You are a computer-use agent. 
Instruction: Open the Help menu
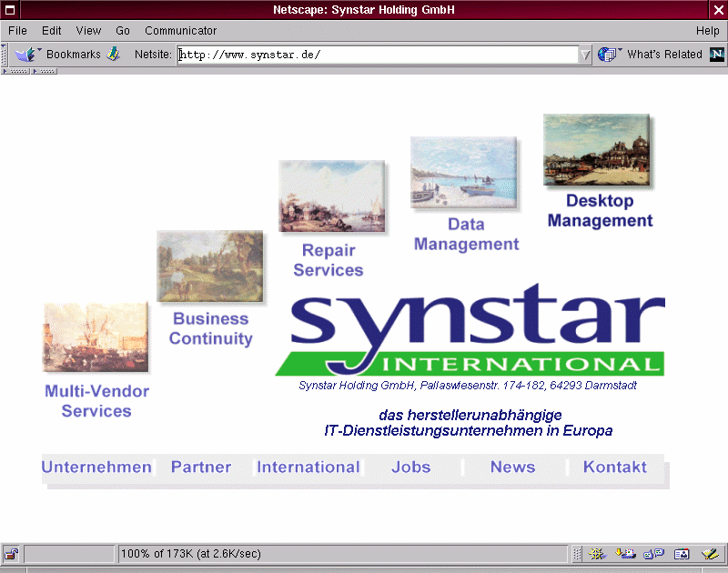click(x=708, y=31)
